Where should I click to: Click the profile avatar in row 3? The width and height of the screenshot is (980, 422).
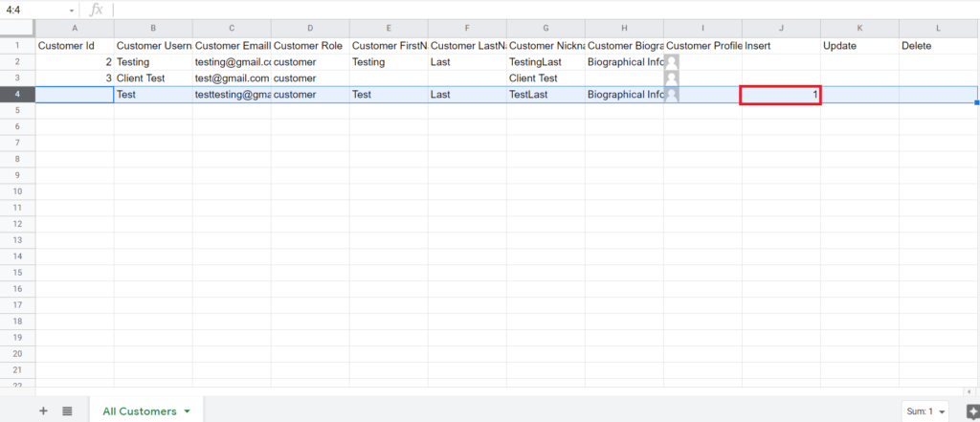(672, 78)
